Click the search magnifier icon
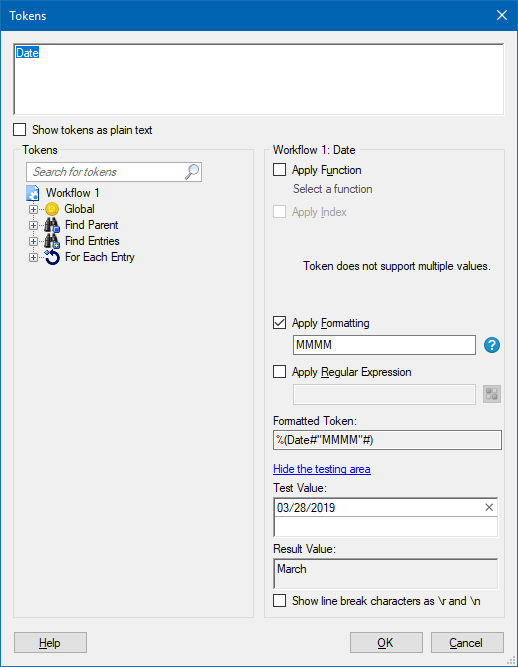Viewport: 518px width, 667px height. coord(192,172)
